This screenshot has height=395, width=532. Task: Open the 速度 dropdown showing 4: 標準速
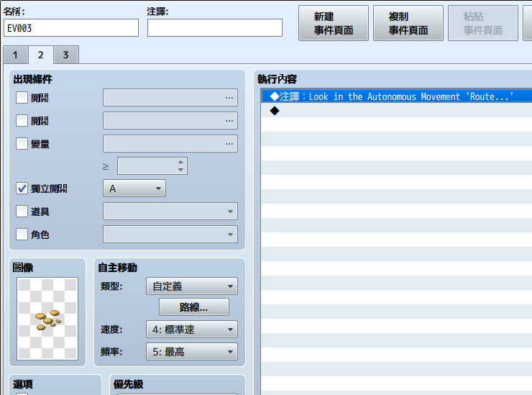point(192,330)
